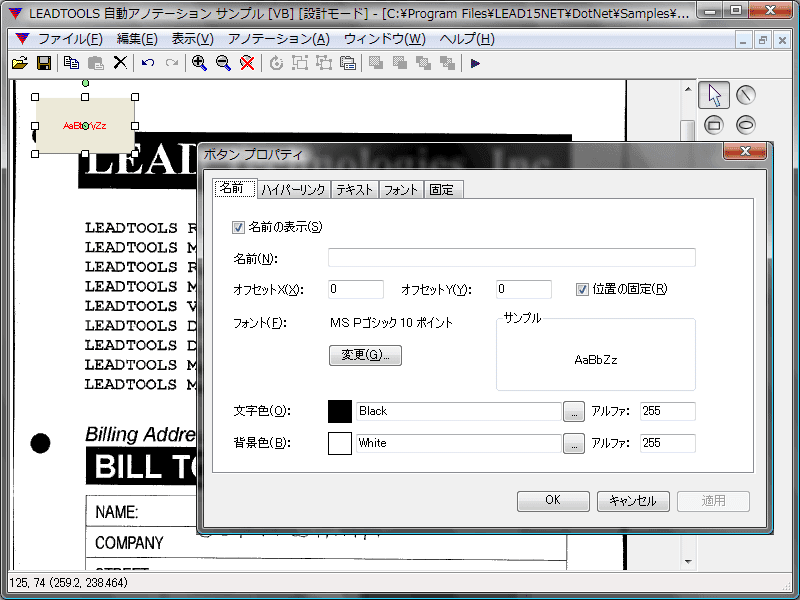
Task: Click the Black color name field
Action: coord(459,411)
